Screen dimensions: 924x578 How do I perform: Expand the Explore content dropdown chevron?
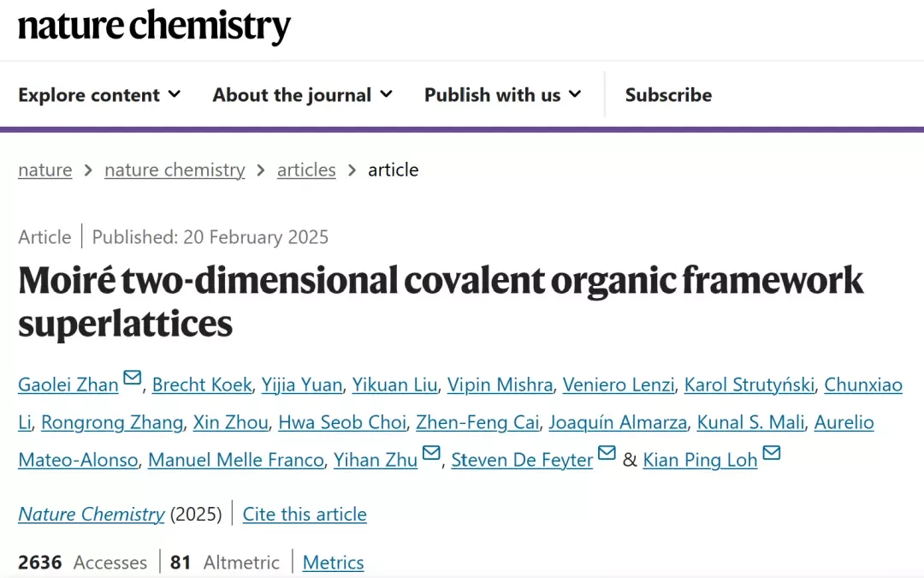pos(175,94)
